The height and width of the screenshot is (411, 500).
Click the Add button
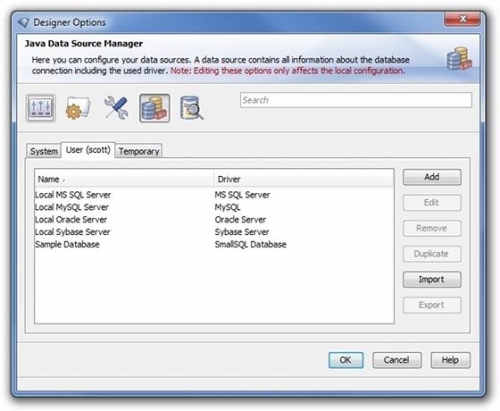[x=432, y=177]
